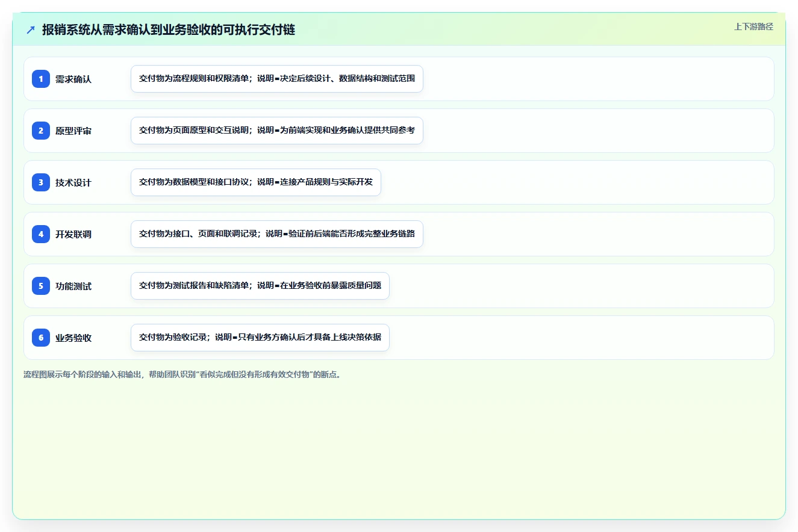
Task: Click the 技术设计 stage label
Action: (x=73, y=182)
